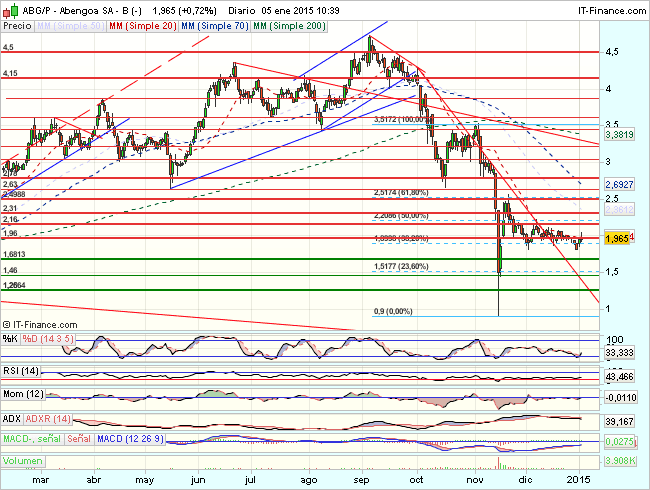Toggle the MM (Simple 200) indicator label

click(289, 26)
